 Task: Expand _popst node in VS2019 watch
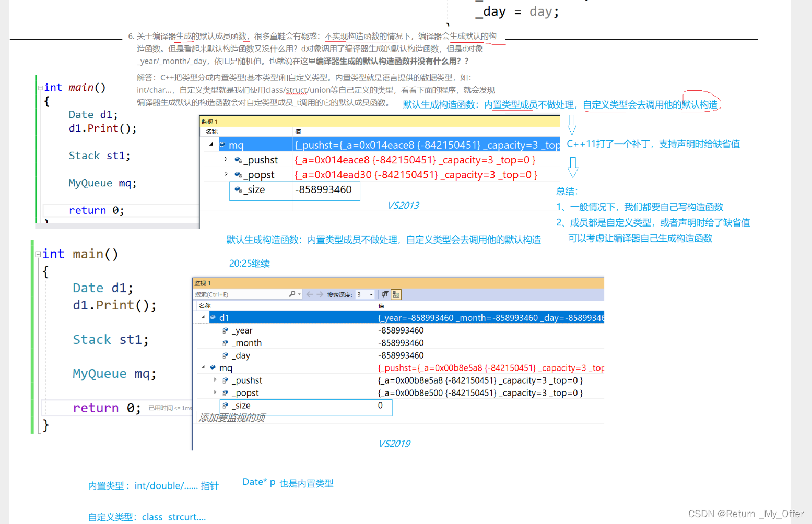[215, 392]
